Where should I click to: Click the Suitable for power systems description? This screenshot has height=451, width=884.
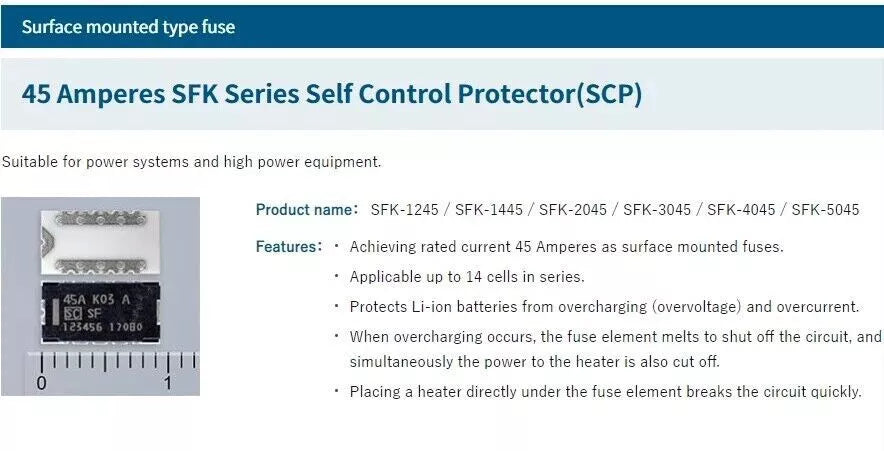pyautogui.click(x=191, y=162)
